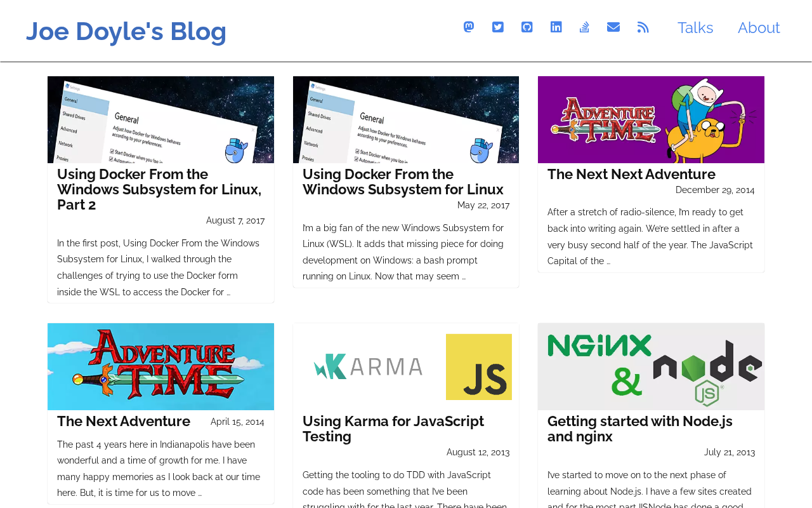Click the date August 7, 2017

235,220
